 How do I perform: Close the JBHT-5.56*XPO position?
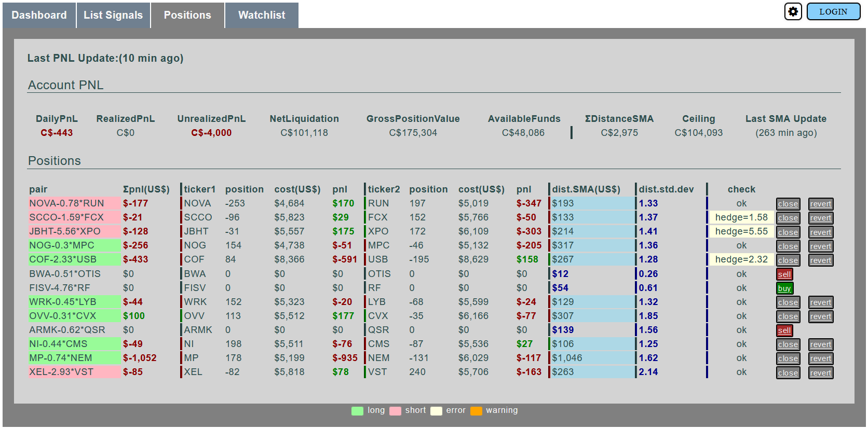point(788,232)
